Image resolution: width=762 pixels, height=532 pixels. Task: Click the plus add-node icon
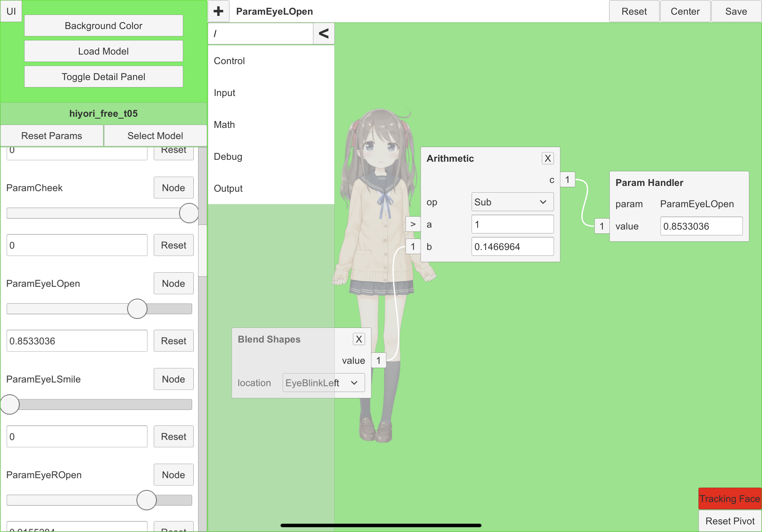(218, 11)
